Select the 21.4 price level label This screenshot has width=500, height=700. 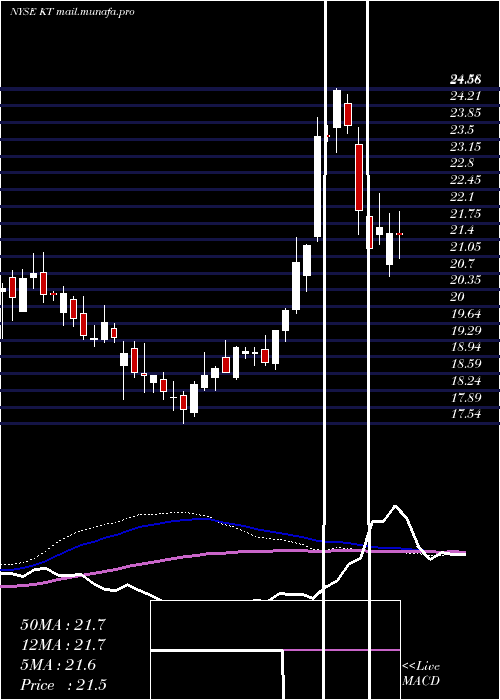[x=462, y=230]
